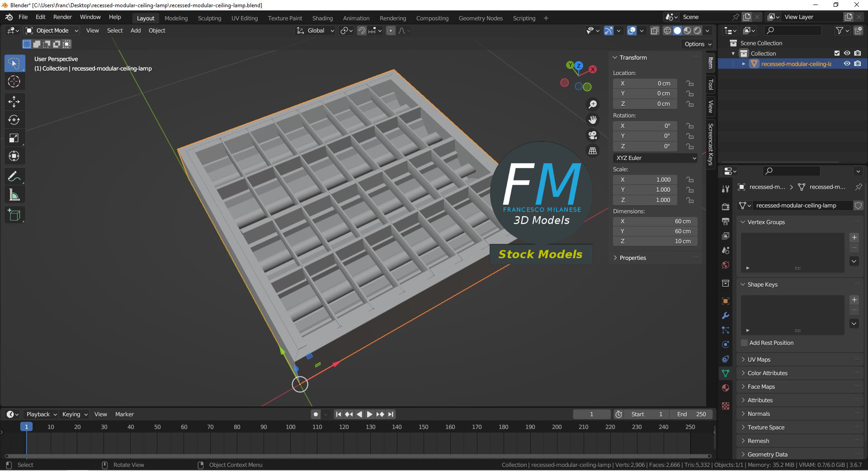This screenshot has height=471, width=868.
Task: Jump to timeline end frame
Action: click(391, 414)
